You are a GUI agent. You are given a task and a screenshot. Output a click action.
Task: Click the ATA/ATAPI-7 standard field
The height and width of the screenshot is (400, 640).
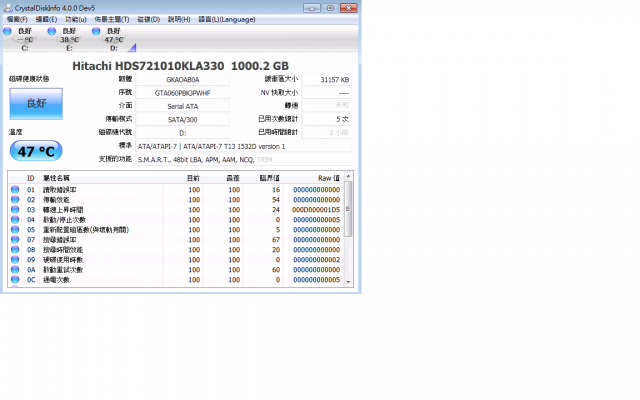(243, 146)
